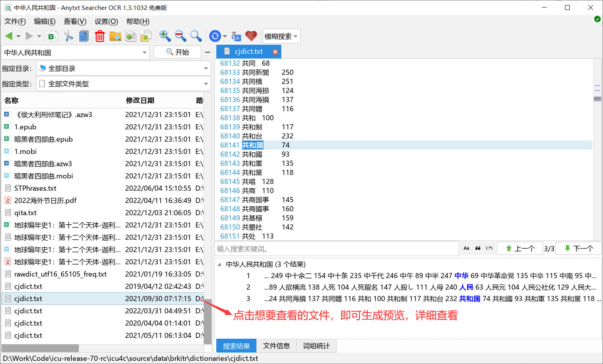Open the 帮助(H) menu
Image resolution: width=603 pixels, height=364 pixels.
pyautogui.click(x=138, y=21)
